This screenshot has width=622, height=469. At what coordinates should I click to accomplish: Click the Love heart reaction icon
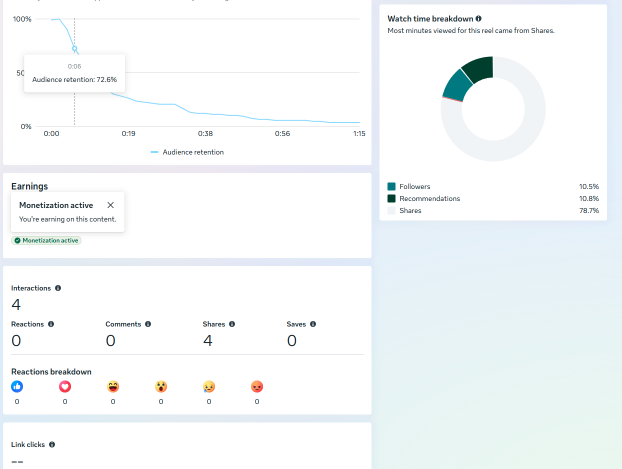coord(65,386)
